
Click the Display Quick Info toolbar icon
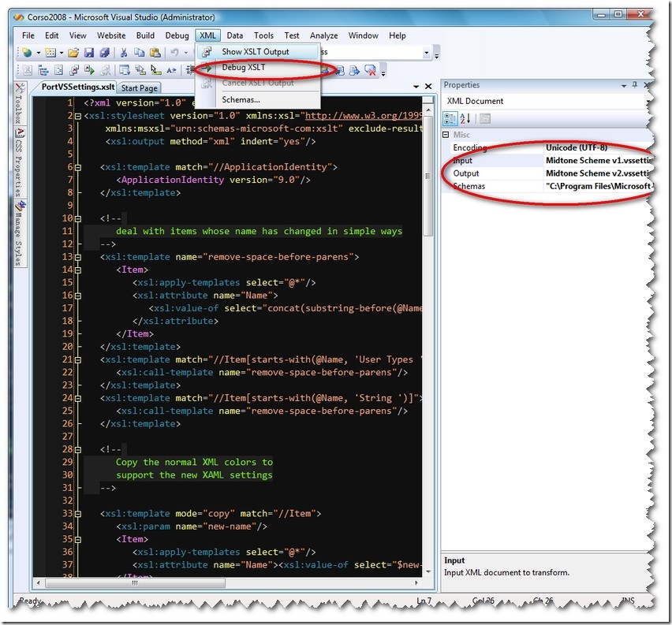tap(155, 70)
